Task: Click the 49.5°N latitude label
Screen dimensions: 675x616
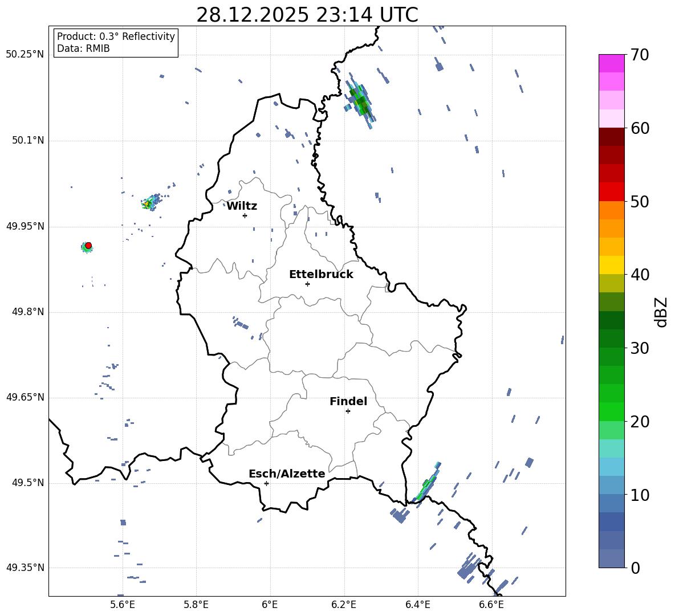Action: (x=28, y=483)
